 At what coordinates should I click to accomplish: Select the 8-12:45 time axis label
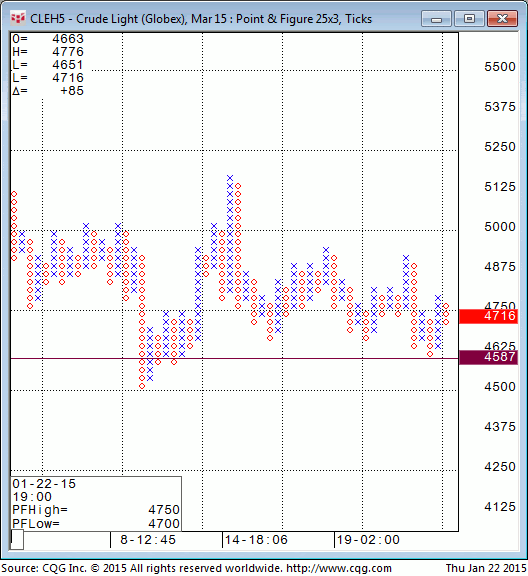tap(148, 540)
